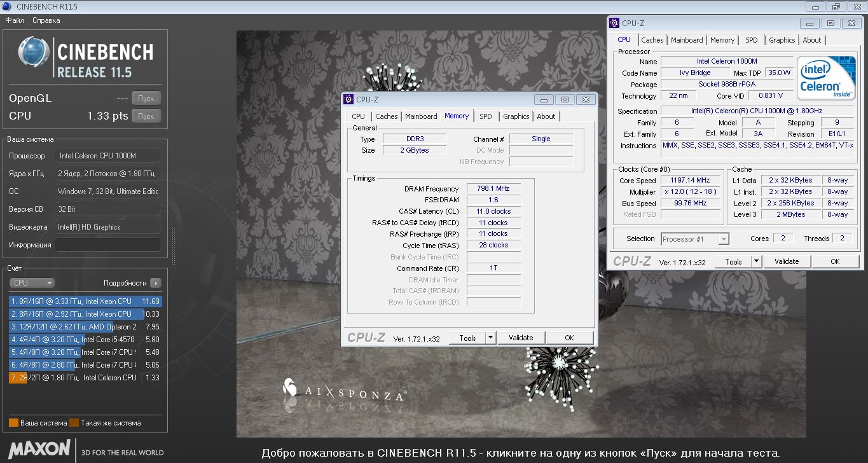This screenshot has height=463, width=868.
Task: Click the Multiplier x 12.0 value
Action: coord(691,192)
